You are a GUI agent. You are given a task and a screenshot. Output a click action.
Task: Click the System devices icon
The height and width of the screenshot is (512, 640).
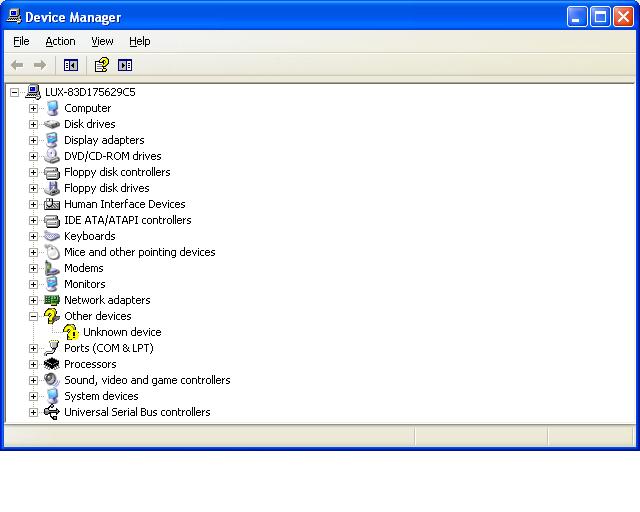click(52, 396)
